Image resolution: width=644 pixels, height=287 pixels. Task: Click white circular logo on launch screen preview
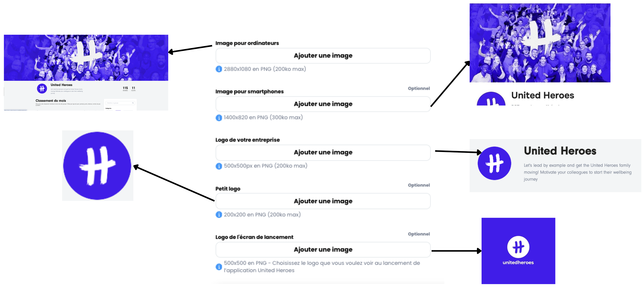point(518,247)
